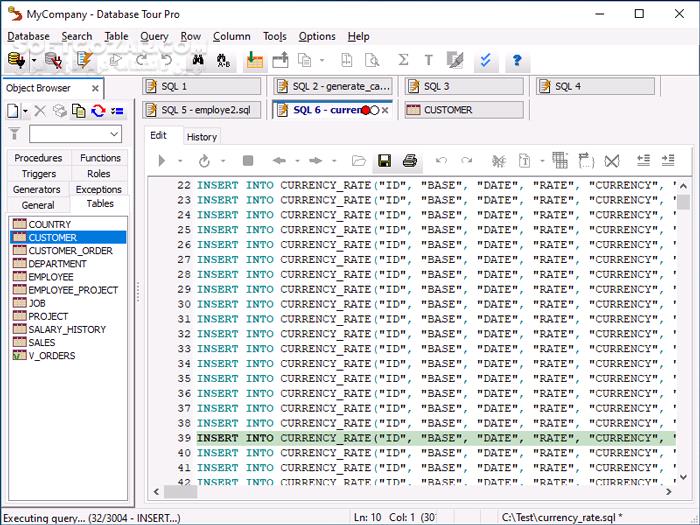The height and width of the screenshot is (525, 700).
Task: Select the CUSTOMER_ORDER table
Action: 70,250
